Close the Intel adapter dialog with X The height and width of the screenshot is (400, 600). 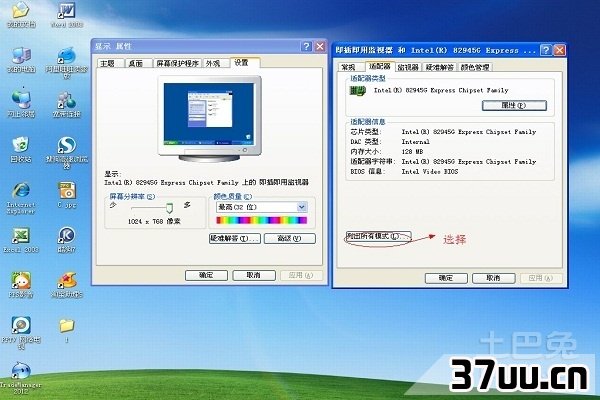tap(559, 50)
